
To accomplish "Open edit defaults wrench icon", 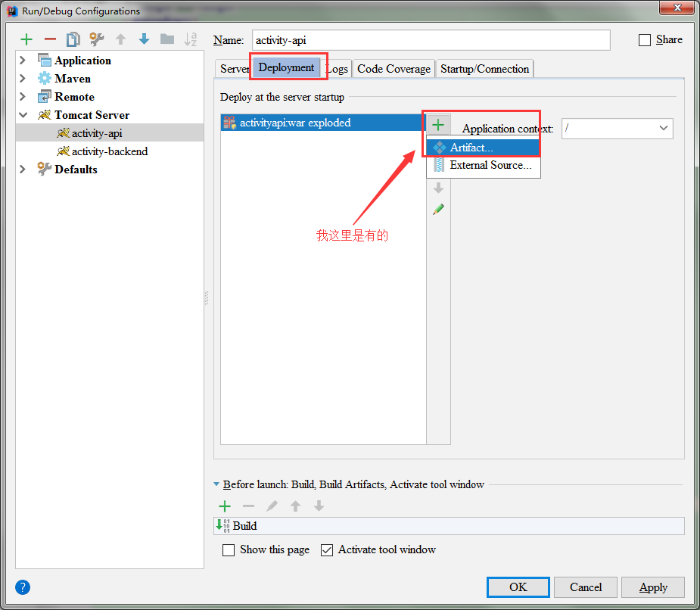I will point(97,40).
